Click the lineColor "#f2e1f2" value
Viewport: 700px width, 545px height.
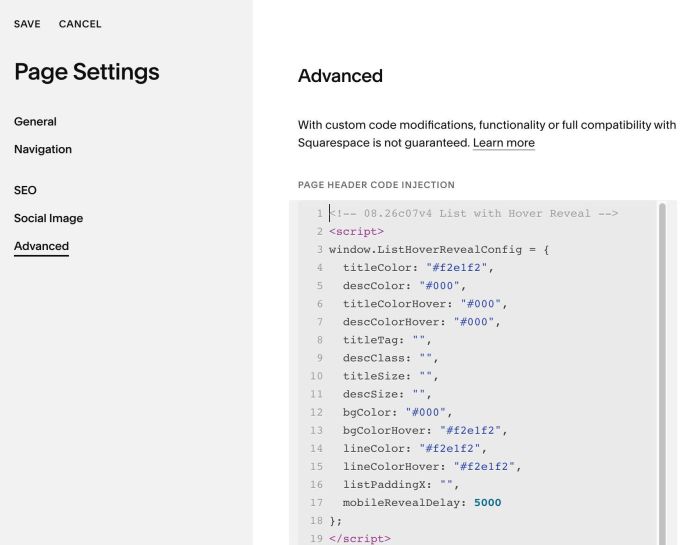point(450,449)
